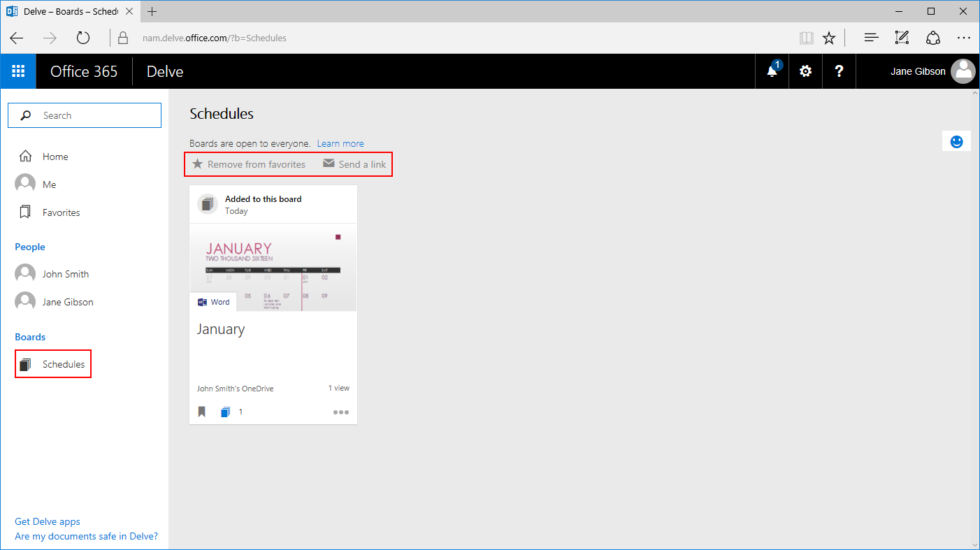Click the Delve app title

[x=165, y=71]
